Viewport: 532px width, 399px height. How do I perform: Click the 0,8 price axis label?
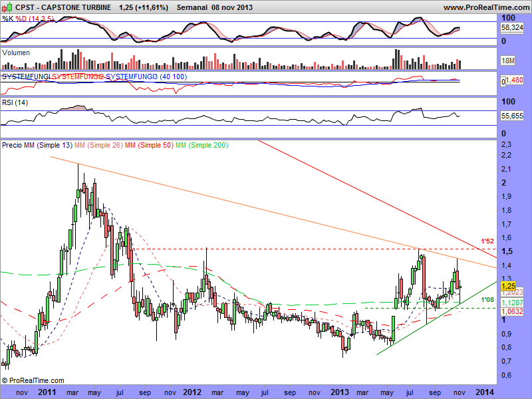(x=506, y=347)
